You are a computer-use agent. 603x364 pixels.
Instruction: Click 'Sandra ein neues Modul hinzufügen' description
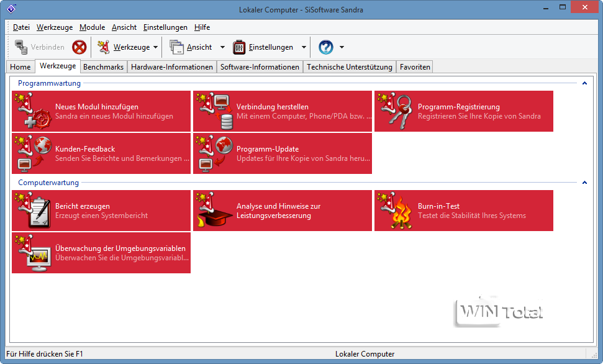click(x=114, y=116)
